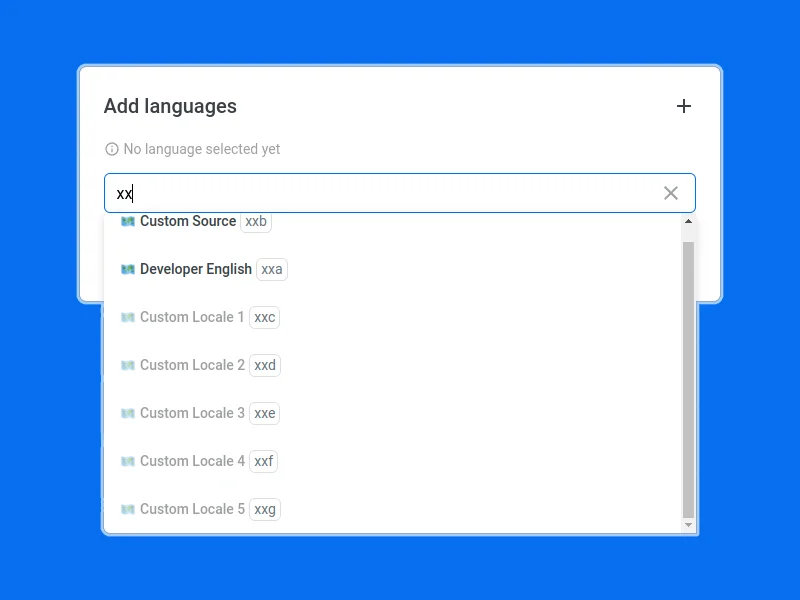Screen dimensions: 800x600
Task: Select Custom Source from the list
Action: click(x=188, y=222)
